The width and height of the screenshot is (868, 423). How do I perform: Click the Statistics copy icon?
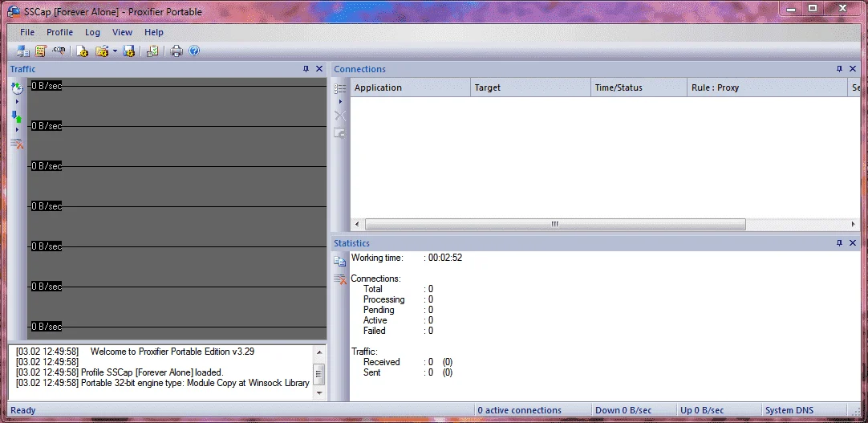340,262
